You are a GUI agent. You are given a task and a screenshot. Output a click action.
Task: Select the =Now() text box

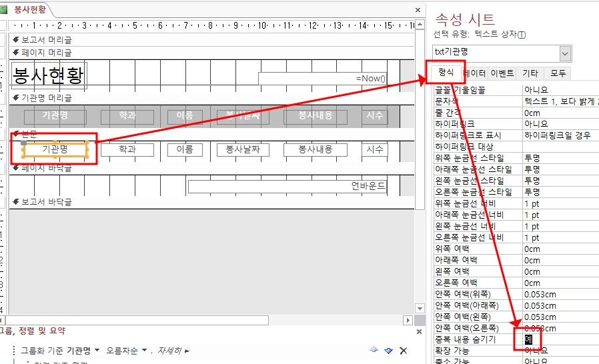[322, 78]
